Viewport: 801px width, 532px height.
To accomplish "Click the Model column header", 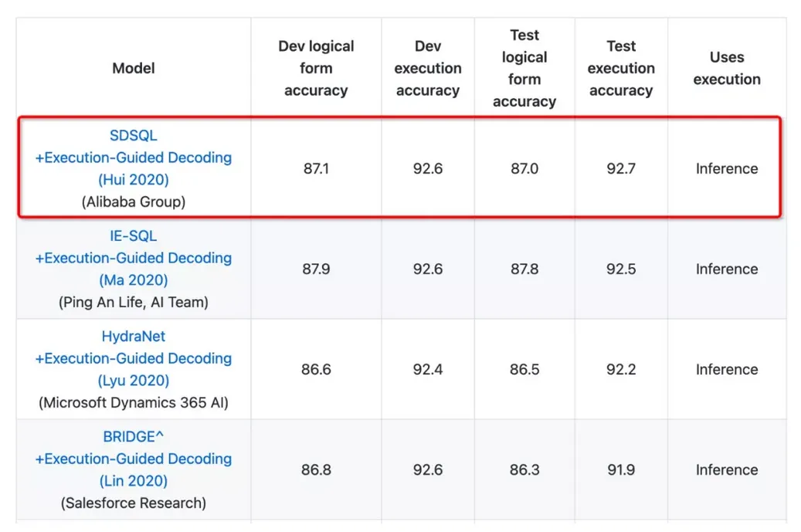I will coord(134,68).
